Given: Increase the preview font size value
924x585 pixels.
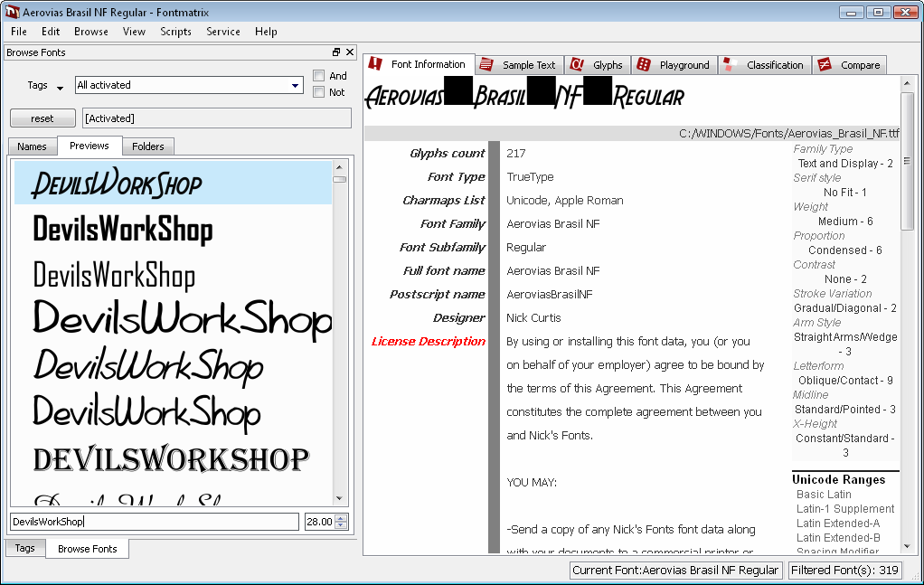Looking at the screenshot, I should pos(341,518).
